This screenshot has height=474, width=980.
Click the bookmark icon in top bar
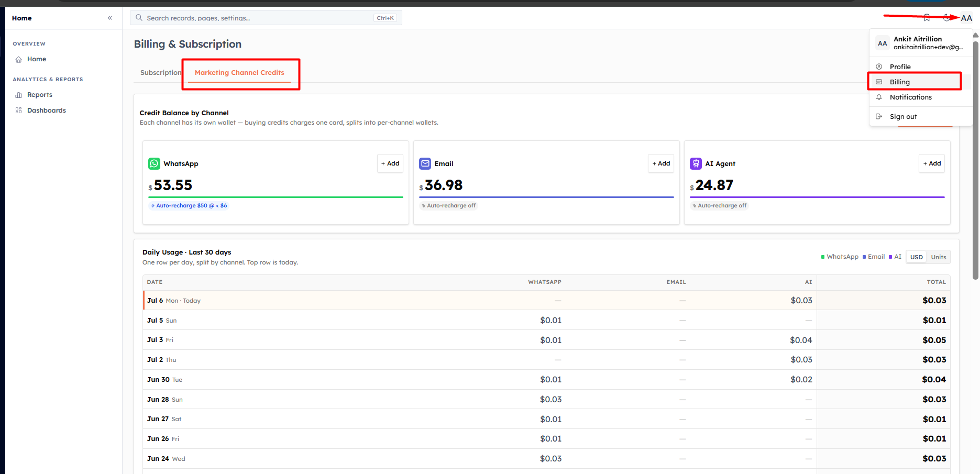927,18
